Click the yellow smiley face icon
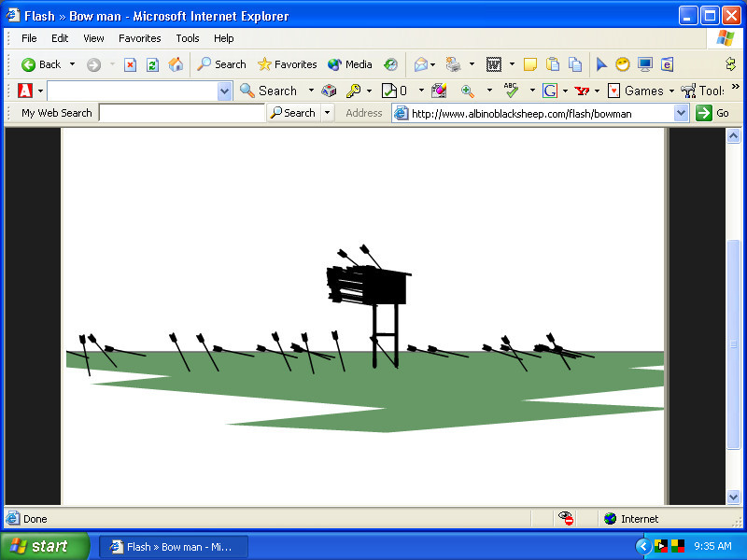The height and width of the screenshot is (560, 747). (623, 64)
